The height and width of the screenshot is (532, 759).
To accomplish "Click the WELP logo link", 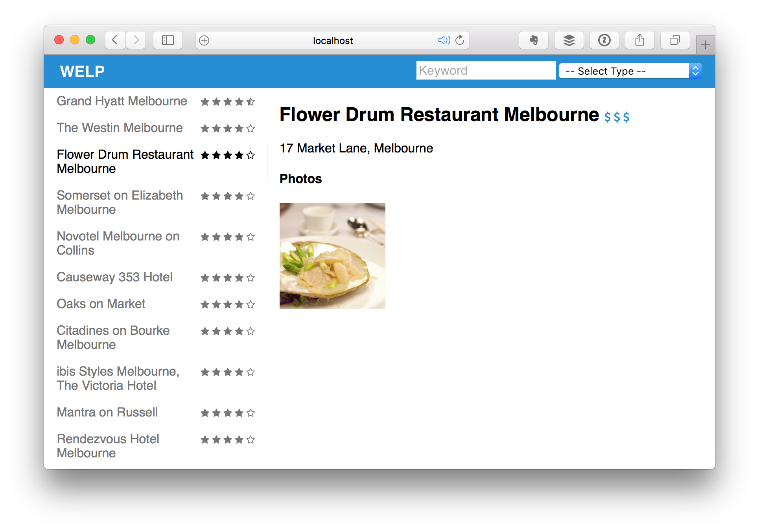I will tap(82, 72).
